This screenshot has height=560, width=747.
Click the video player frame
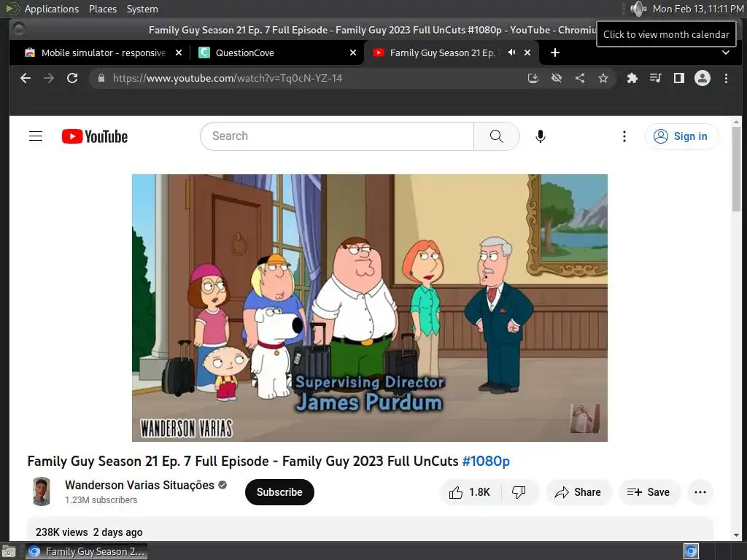tap(370, 308)
